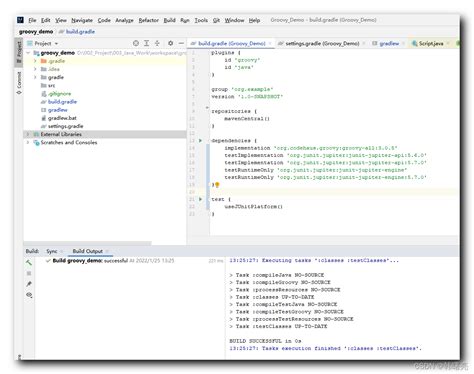Image resolution: width=474 pixels, height=374 pixels.
Task: Click the horizontal scrollbar under Project tree
Action: pyautogui.click(x=87, y=243)
